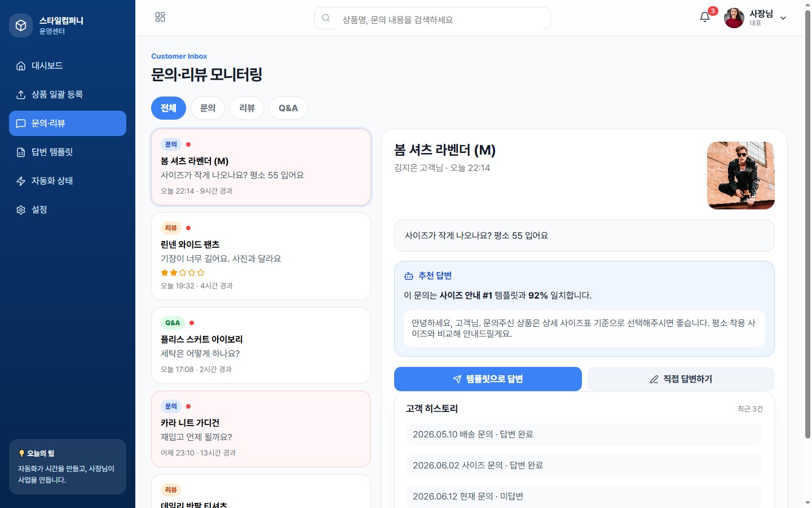Open the 봄 셔츠 라벤더 (M) inquiry card
This screenshot has height=508, width=812.
click(x=261, y=167)
